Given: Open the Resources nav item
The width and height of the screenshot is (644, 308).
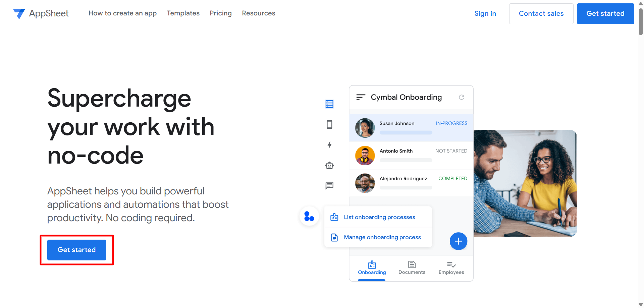Looking at the screenshot, I should 259,13.
